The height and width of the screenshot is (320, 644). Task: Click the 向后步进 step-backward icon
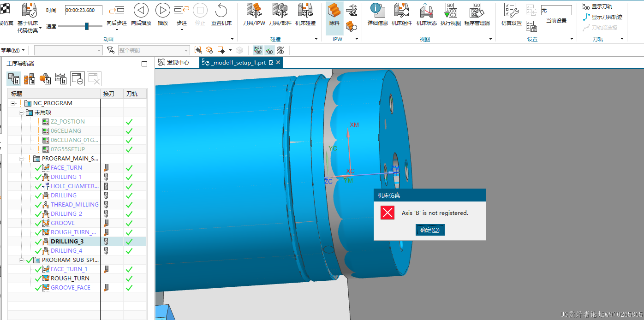coord(117,10)
